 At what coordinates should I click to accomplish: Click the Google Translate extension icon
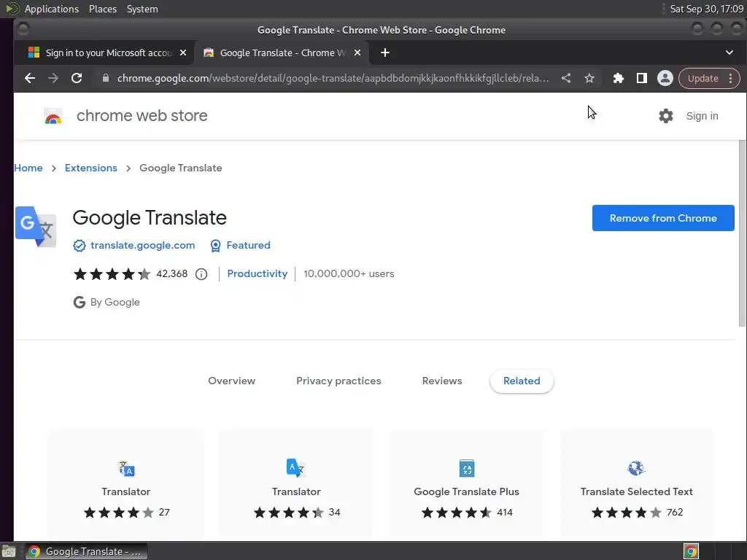coord(36,227)
